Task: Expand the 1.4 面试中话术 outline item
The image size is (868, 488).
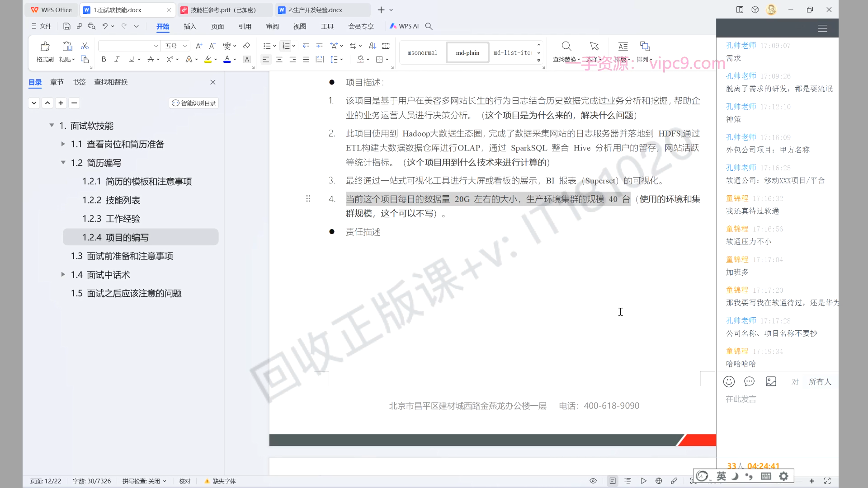Action: 63,275
